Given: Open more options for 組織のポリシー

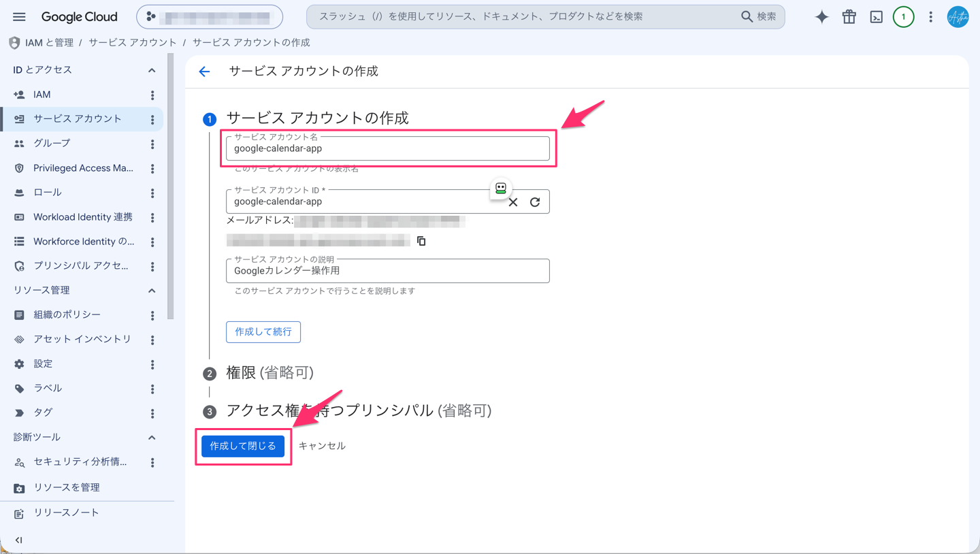Looking at the screenshot, I should (x=152, y=316).
